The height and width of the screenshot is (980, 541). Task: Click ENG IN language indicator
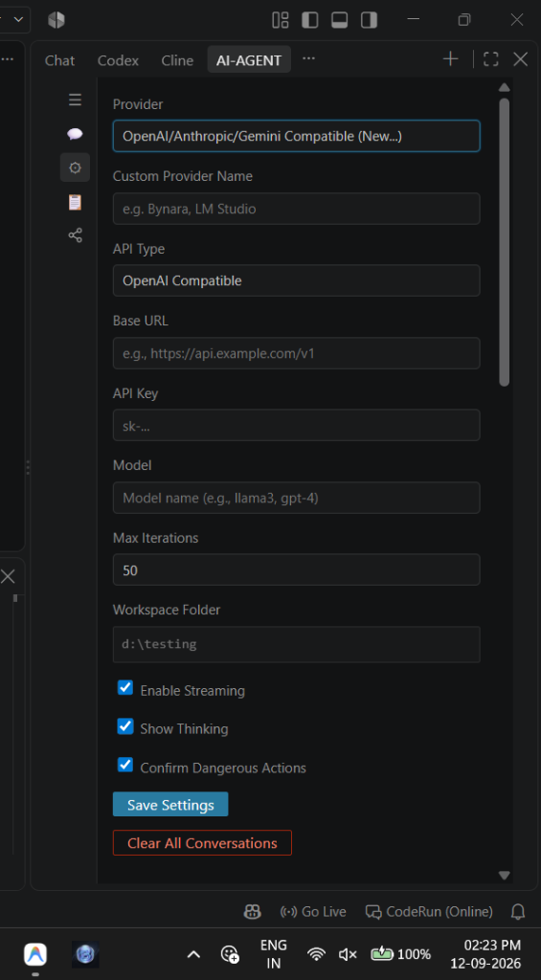coord(273,954)
